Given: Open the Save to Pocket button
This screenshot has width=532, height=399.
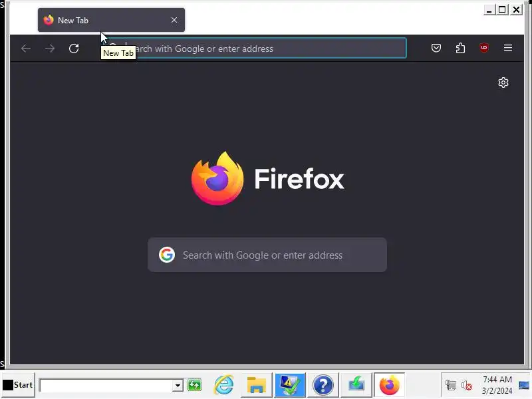Looking at the screenshot, I should coord(436,48).
